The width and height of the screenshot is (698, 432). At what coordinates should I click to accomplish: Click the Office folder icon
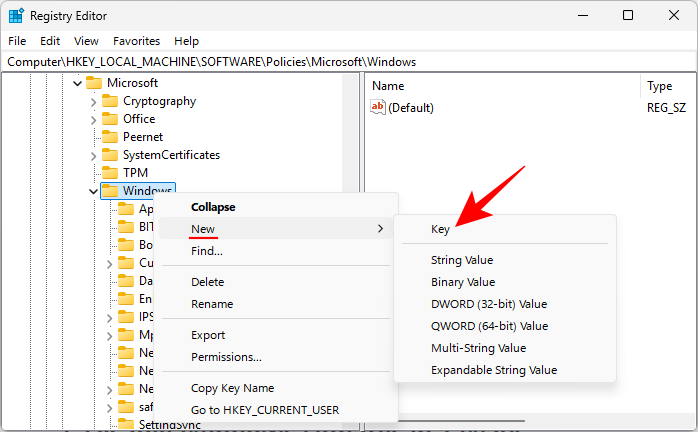pos(110,119)
